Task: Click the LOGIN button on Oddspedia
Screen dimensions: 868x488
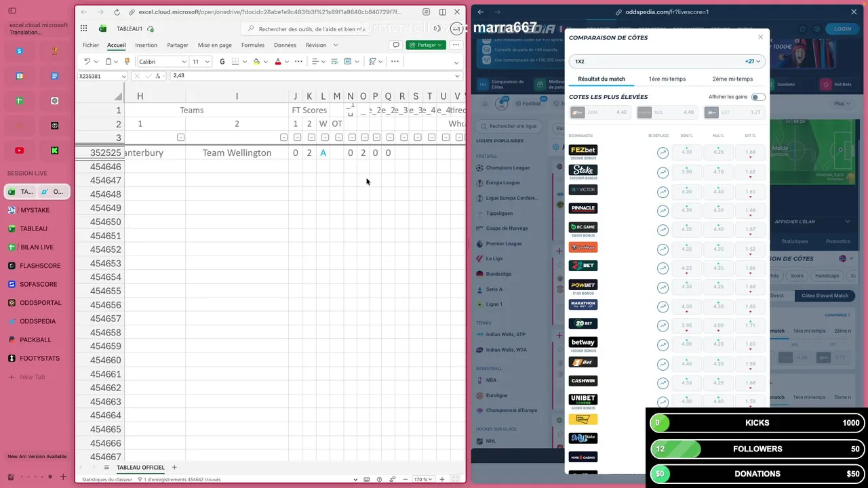Action: (843, 29)
